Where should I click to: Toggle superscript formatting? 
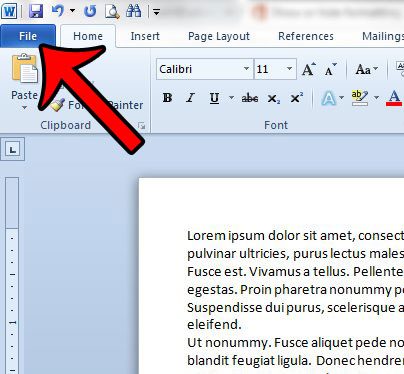tap(296, 98)
